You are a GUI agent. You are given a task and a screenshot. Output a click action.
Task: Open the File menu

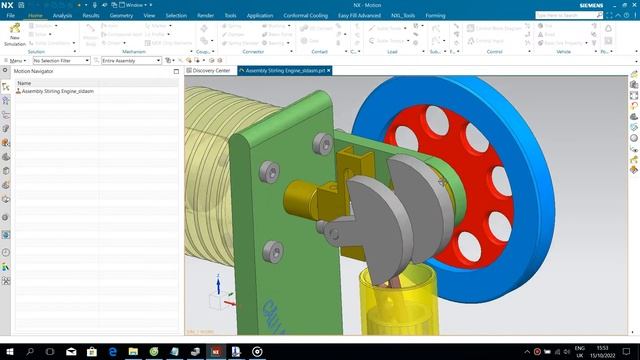coord(11,16)
